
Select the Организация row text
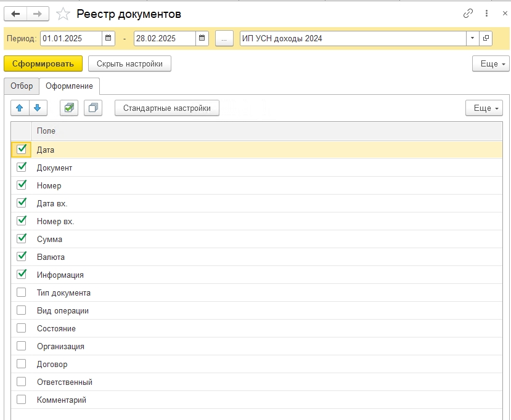coord(60,347)
